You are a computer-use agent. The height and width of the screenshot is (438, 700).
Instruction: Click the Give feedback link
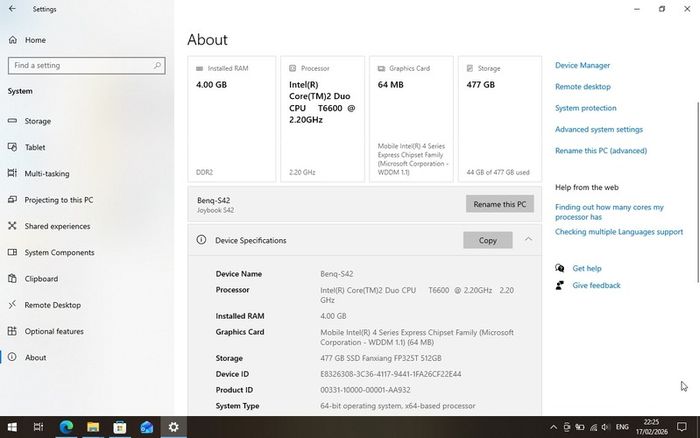tap(596, 285)
